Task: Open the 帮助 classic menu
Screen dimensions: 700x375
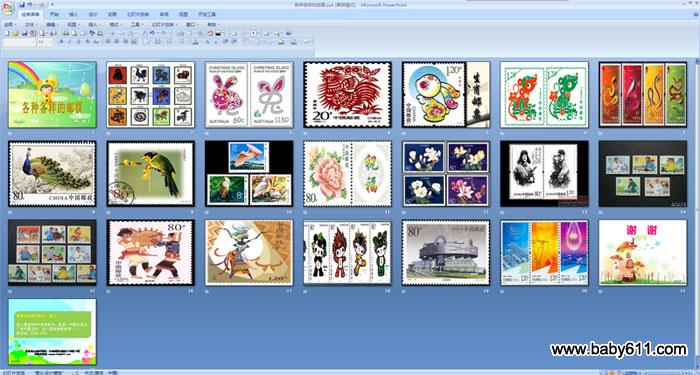Action: (212, 25)
